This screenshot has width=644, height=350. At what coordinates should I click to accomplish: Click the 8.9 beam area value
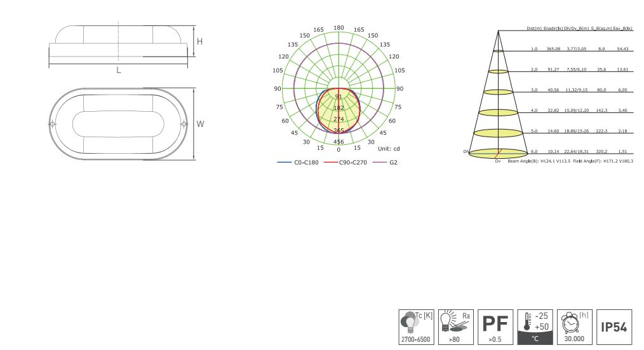point(601,49)
